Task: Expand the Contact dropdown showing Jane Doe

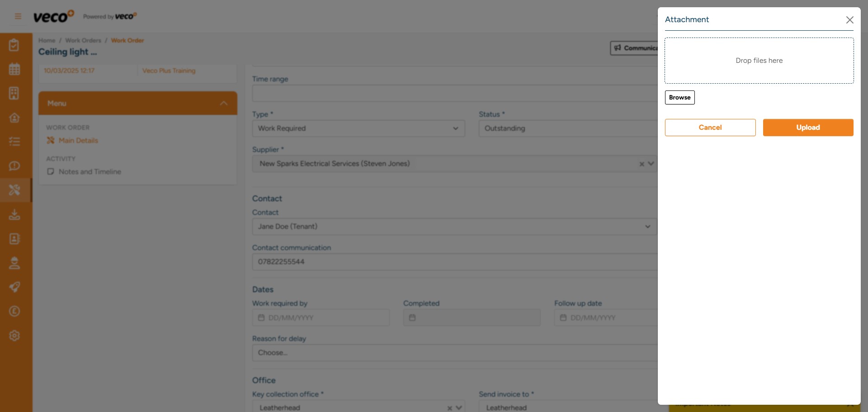Action: pyautogui.click(x=647, y=226)
